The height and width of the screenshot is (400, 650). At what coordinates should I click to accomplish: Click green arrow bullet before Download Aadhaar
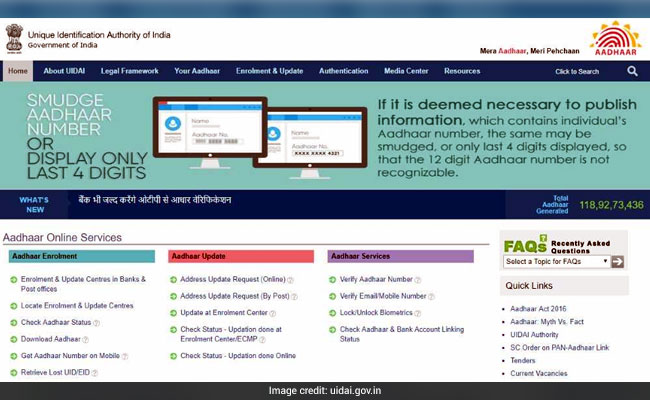click(14, 339)
